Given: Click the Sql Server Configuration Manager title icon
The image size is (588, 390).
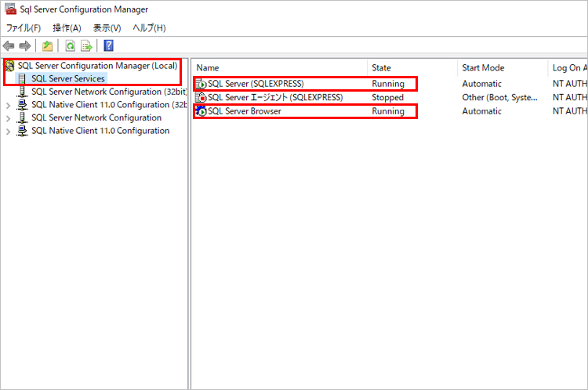Looking at the screenshot, I should pos(11,9).
